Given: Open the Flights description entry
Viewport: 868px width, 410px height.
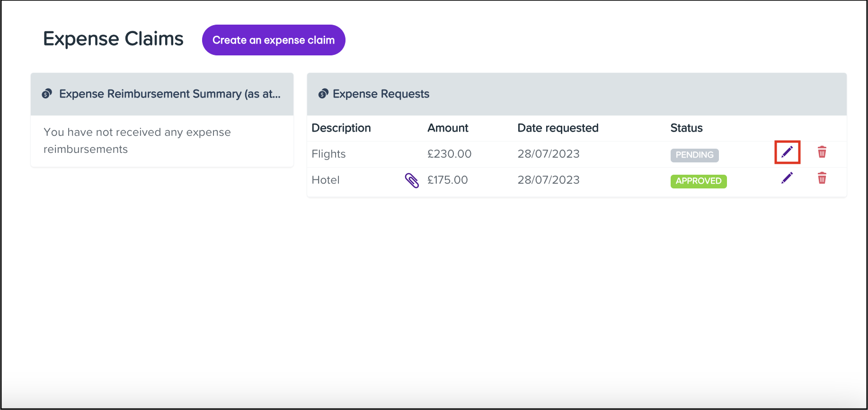Looking at the screenshot, I should click(328, 154).
